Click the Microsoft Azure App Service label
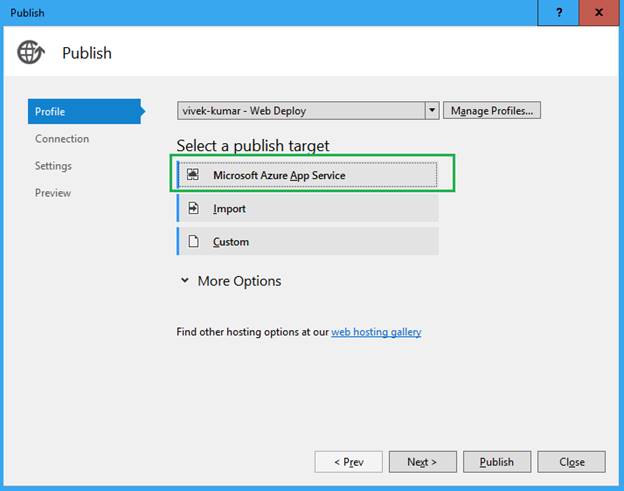This screenshot has width=624, height=491. [x=279, y=175]
